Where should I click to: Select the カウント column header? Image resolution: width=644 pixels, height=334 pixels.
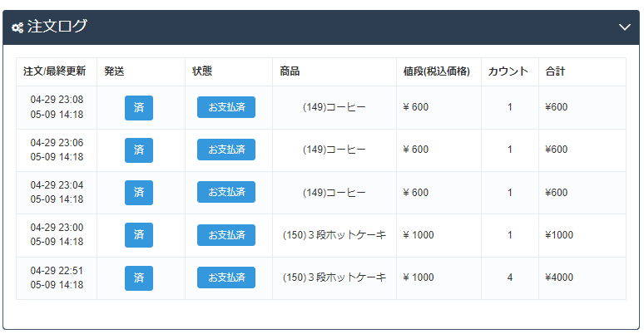508,72
